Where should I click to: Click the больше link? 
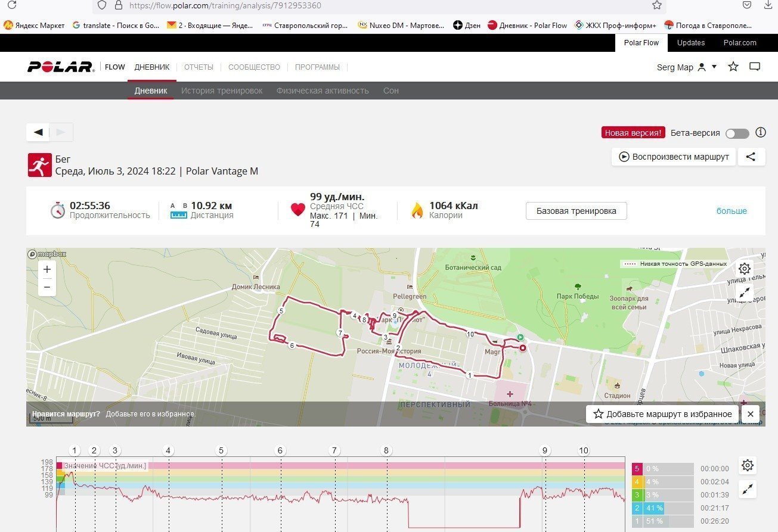coord(731,211)
